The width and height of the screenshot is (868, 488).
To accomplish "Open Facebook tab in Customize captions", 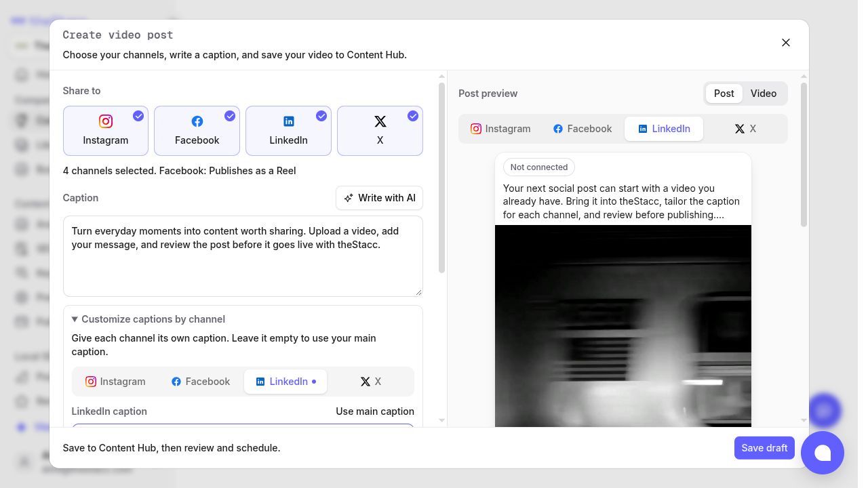I will pyautogui.click(x=201, y=382).
